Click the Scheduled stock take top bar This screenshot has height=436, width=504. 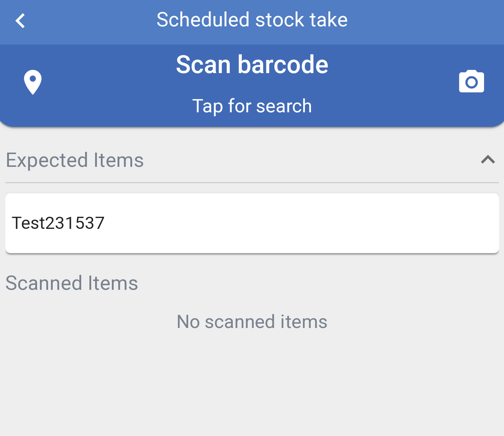(252, 22)
